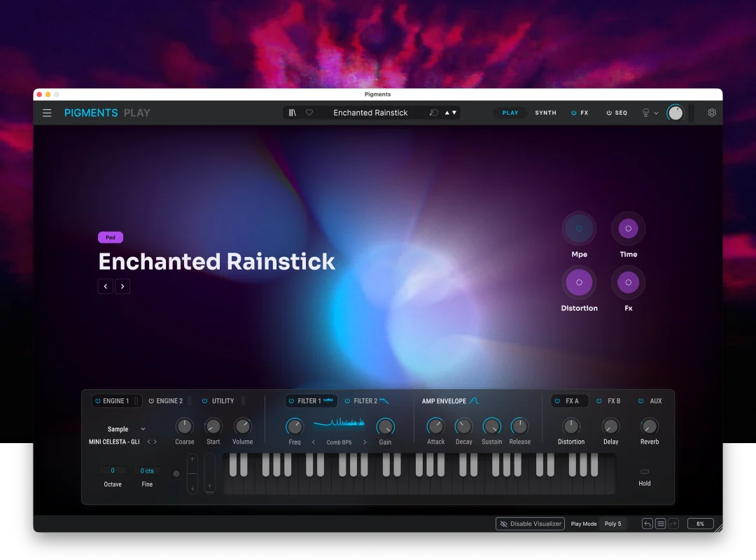Click the modulation wheel strip
This screenshot has height=560, width=756.
pos(210,473)
